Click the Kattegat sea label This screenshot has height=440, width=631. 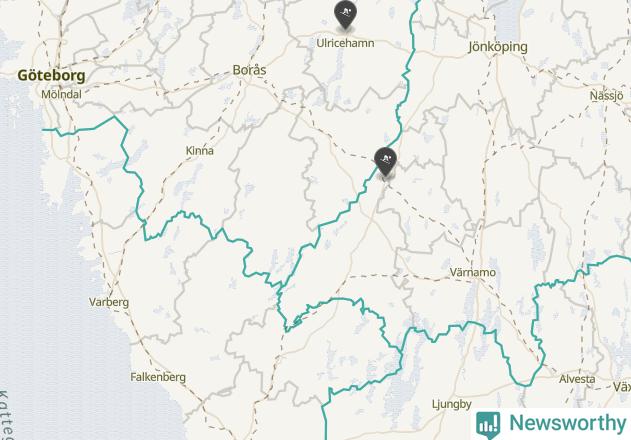coord(5,415)
